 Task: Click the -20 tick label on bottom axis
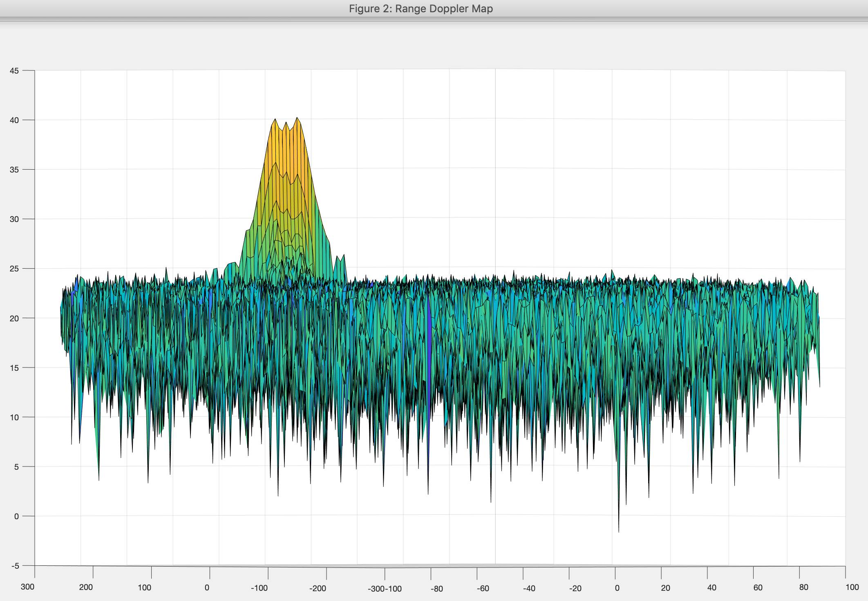575,588
